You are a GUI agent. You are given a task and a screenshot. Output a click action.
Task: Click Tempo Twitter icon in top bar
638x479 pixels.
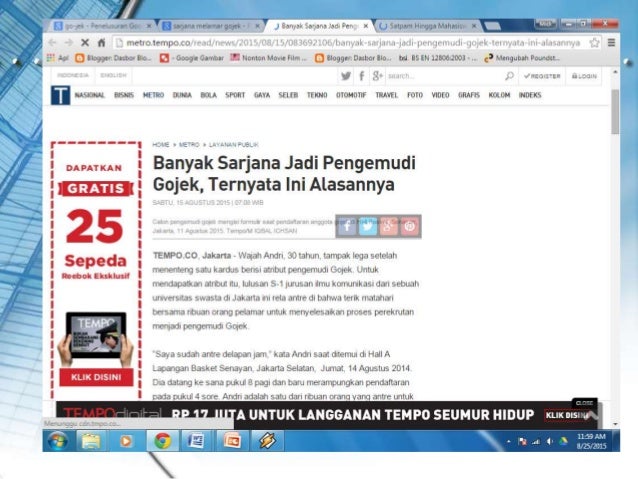pyautogui.click(x=346, y=76)
